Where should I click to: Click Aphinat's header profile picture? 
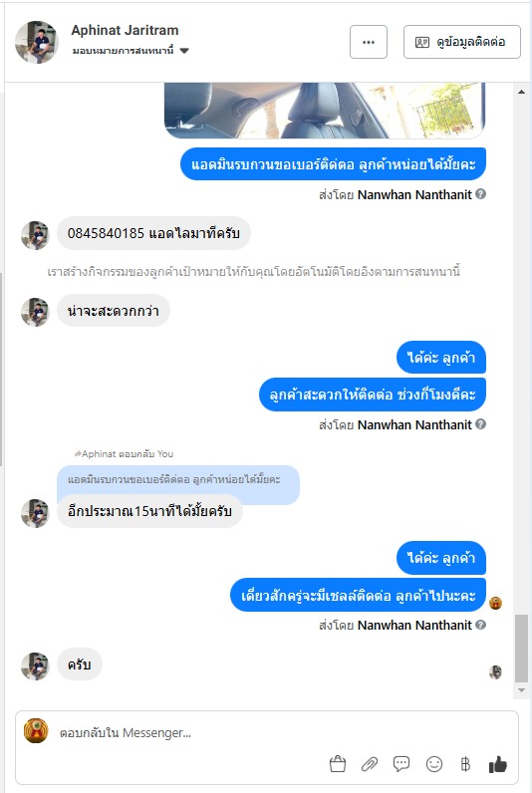tap(37, 42)
